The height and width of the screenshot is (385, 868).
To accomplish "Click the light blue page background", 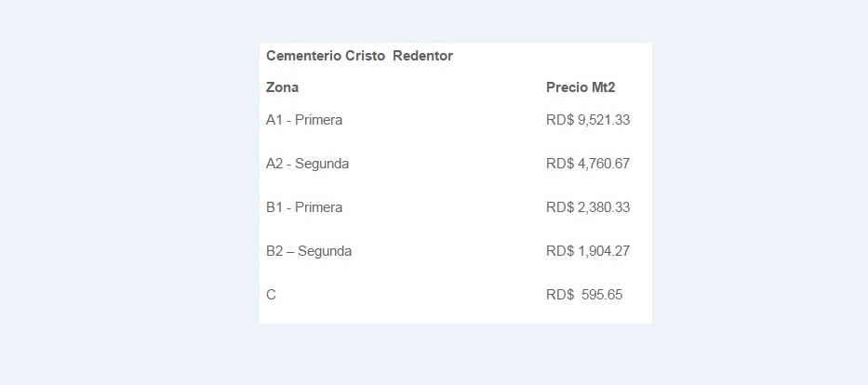I will 130,186.
